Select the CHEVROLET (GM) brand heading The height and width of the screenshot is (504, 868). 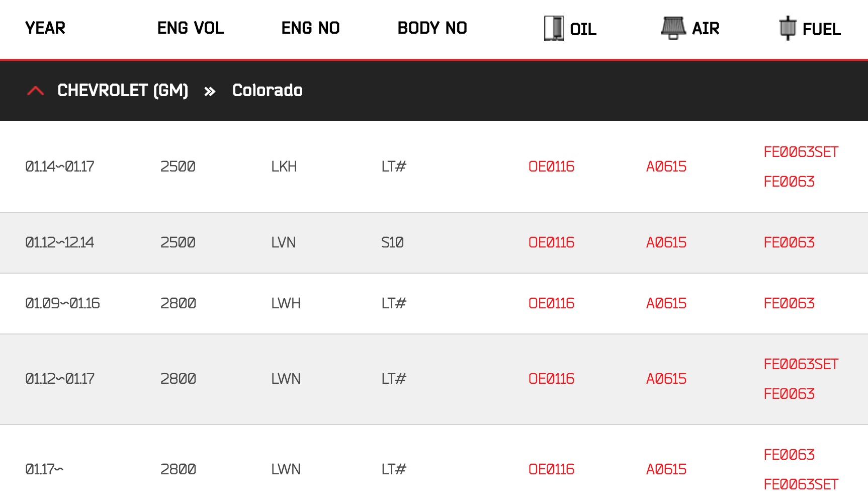pyautogui.click(x=123, y=91)
